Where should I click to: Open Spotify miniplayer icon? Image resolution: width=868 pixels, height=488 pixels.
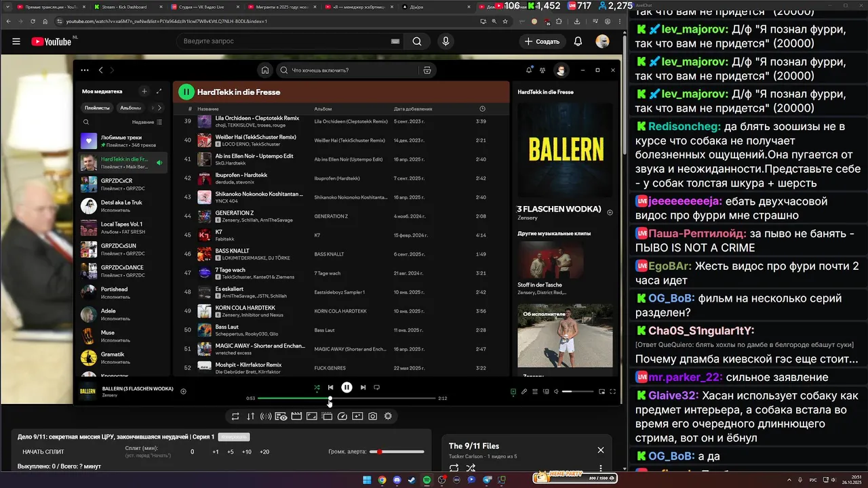pos(601,391)
